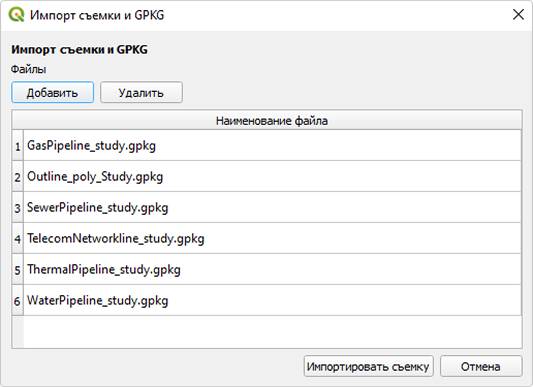Click the Добавить button
The width and height of the screenshot is (533, 387).
52,92
